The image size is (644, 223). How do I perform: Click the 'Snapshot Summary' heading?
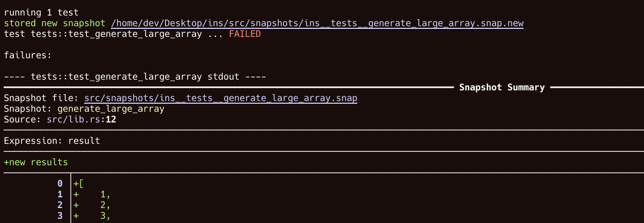tap(501, 87)
